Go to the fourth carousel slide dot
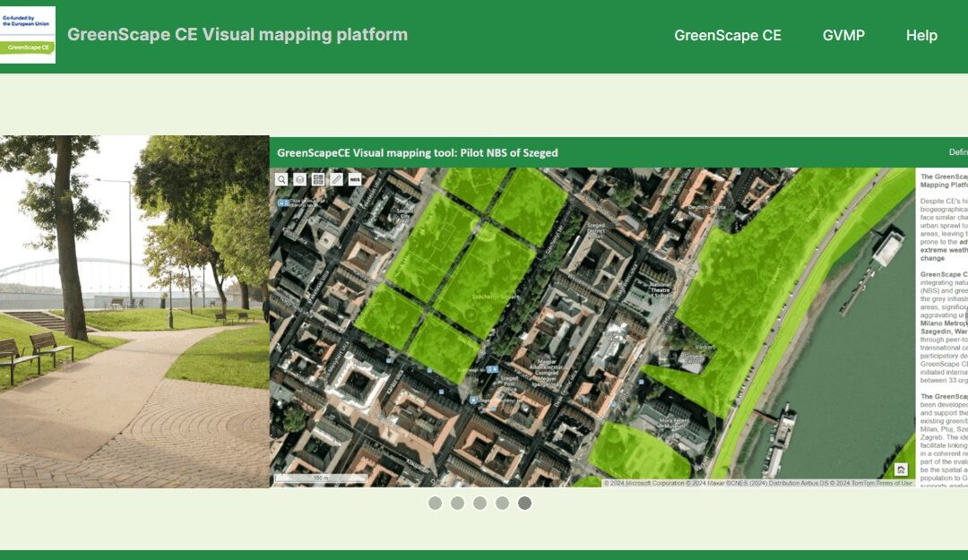The width and height of the screenshot is (968, 560). click(x=503, y=504)
